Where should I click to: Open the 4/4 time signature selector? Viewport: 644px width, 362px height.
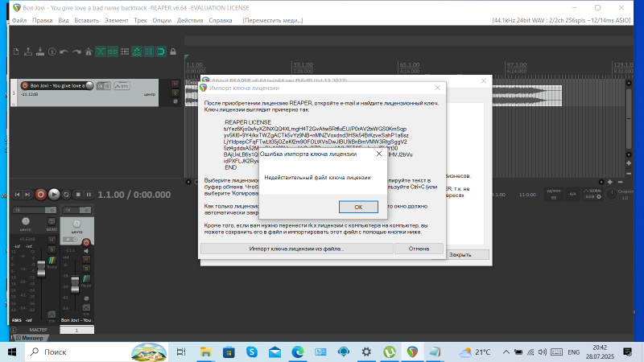tap(572, 194)
